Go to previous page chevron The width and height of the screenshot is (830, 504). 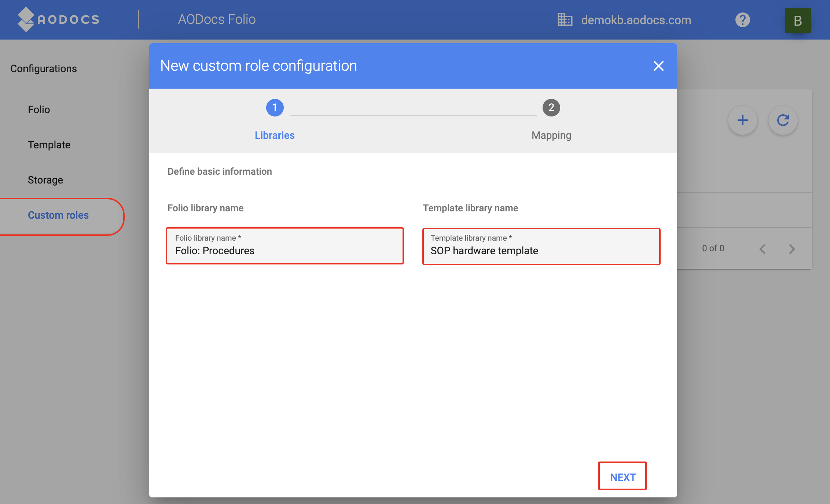click(x=763, y=249)
